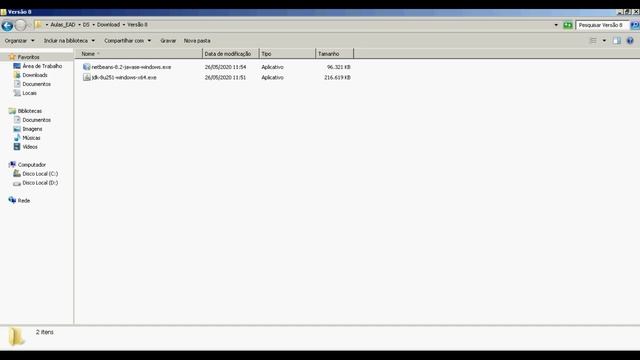Click the Documentos icon under Bibliotecas
Viewport: 640px width, 360px height.
tap(17, 120)
